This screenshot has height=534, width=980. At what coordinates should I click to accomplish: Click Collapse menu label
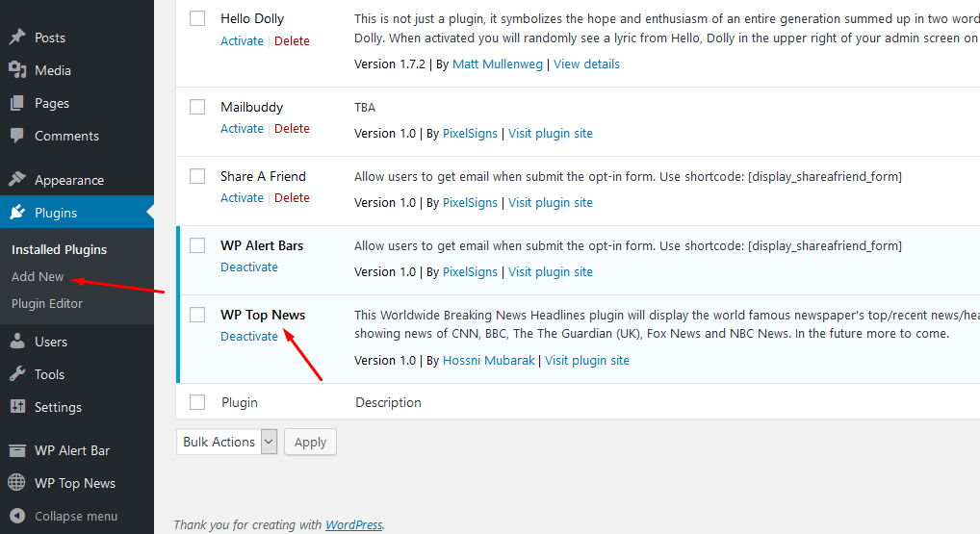76,516
